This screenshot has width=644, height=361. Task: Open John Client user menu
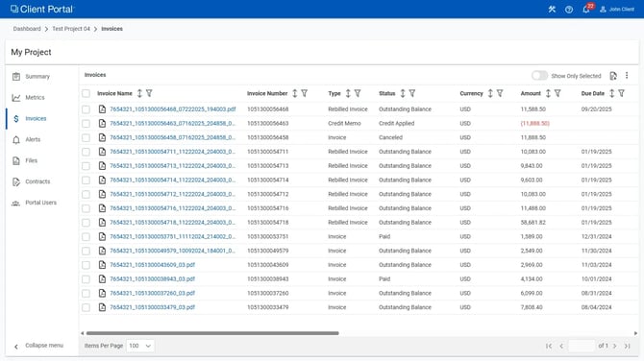point(617,9)
